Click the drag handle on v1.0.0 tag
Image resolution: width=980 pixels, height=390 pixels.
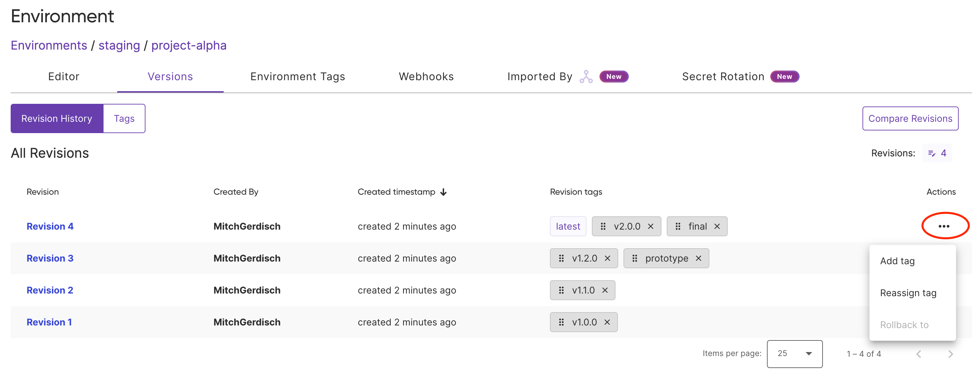[x=561, y=322]
